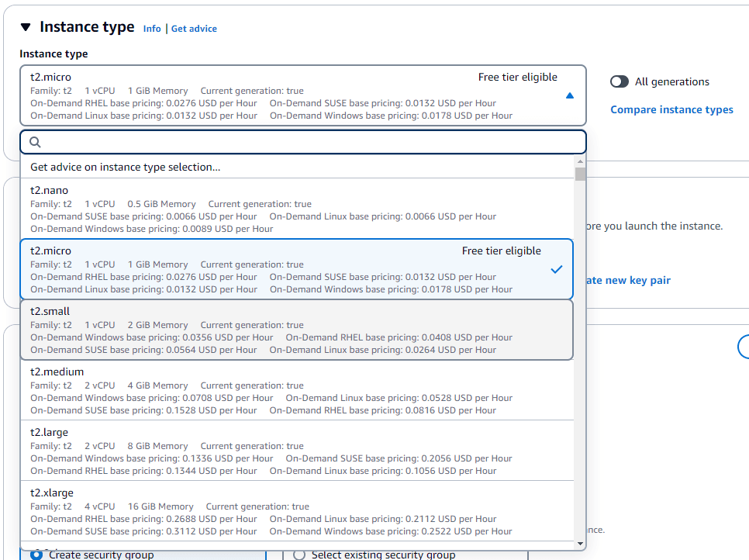Open the Compare instance types link
The height and width of the screenshot is (560, 749).
[x=671, y=109]
